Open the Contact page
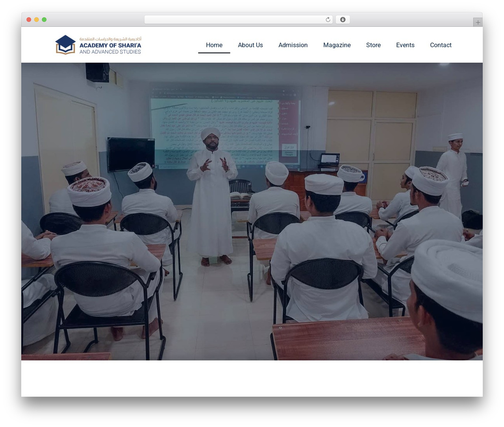This screenshot has width=504, height=427. [x=441, y=45]
